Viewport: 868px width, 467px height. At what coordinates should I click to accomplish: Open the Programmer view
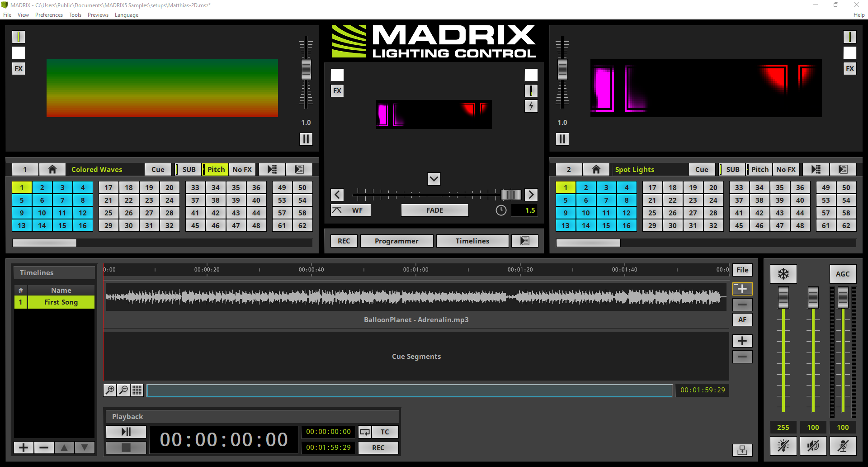(396, 241)
